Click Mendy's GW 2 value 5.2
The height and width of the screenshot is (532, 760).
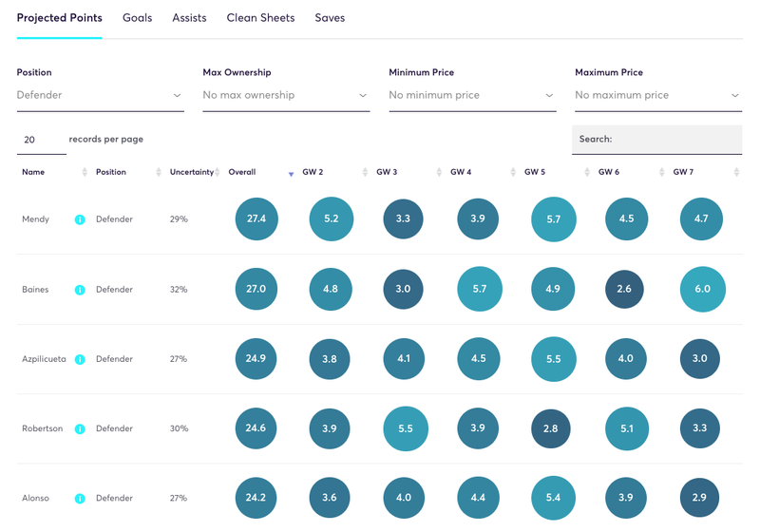pyautogui.click(x=331, y=219)
